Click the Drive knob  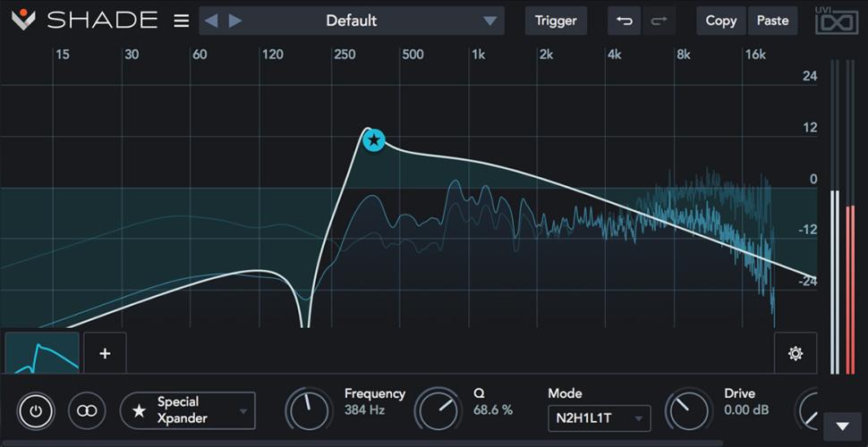click(x=689, y=411)
